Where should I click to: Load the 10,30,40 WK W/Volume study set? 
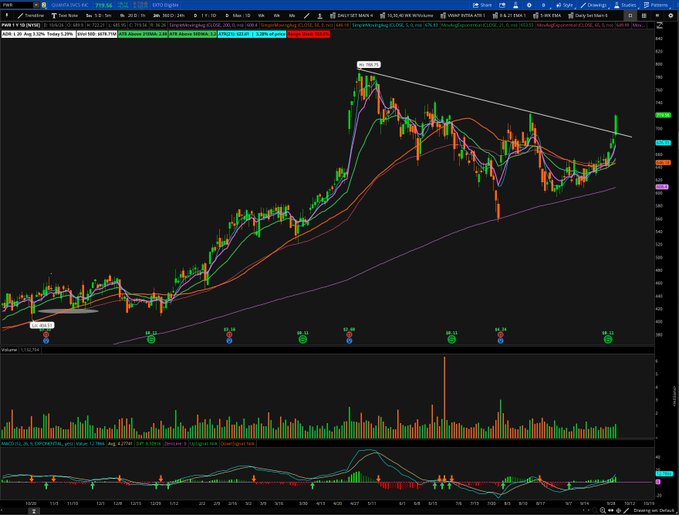point(406,16)
